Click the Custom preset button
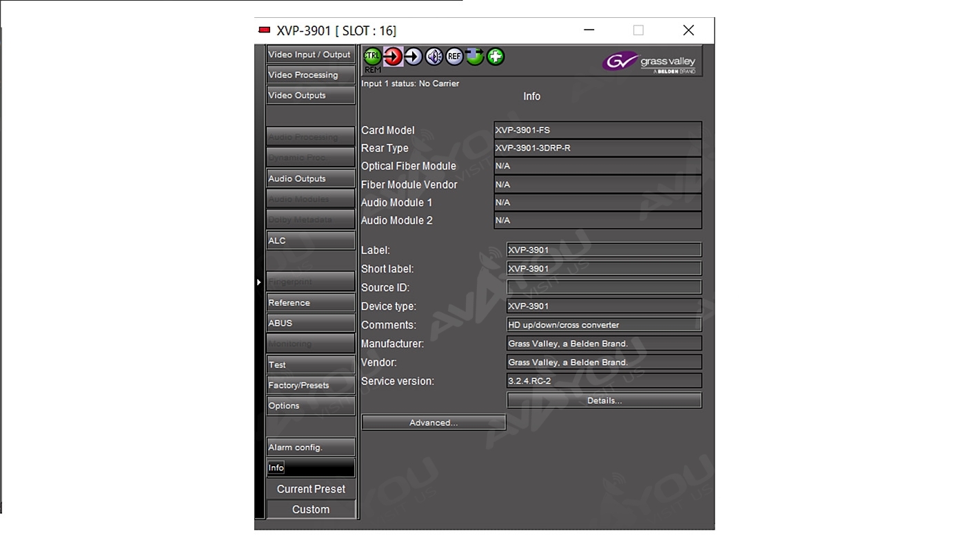980x551 pixels. click(x=311, y=510)
